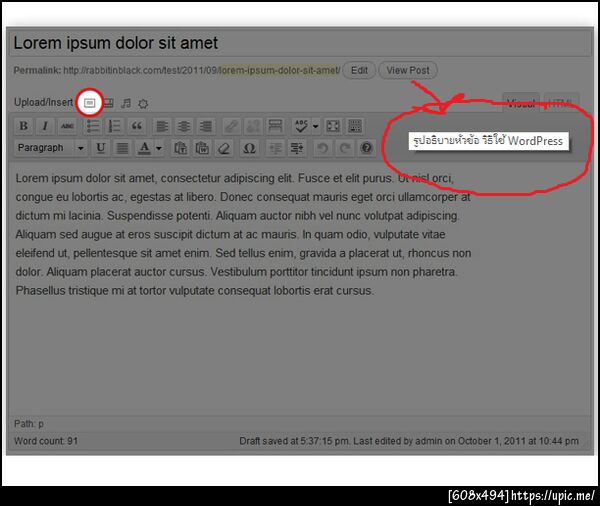Image resolution: width=600 pixels, height=506 pixels.
Task: Click the 'Permalink:' label
Action: (x=37, y=70)
